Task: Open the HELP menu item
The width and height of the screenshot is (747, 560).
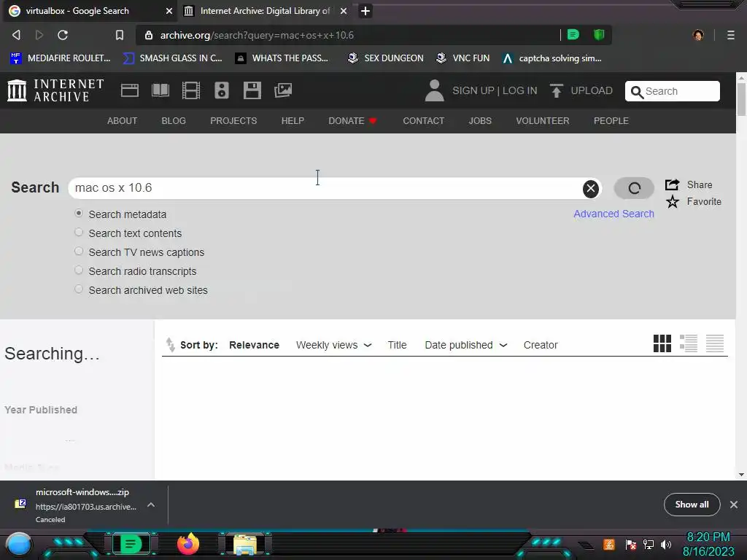Action: [293, 121]
